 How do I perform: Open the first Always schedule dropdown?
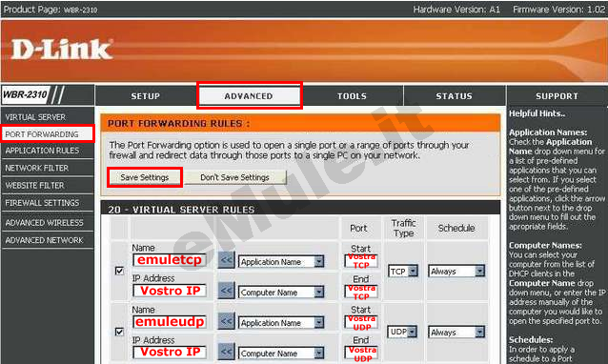(456, 271)
